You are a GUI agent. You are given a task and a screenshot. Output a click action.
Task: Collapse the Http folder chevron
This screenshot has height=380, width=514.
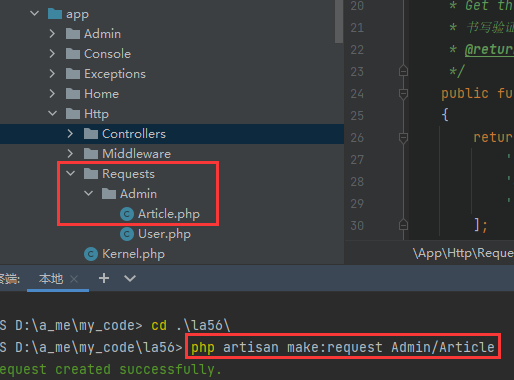tap(53, 114)
